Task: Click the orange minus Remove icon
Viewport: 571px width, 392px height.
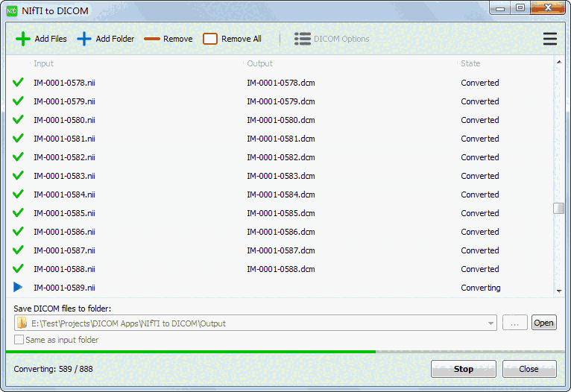Action: [152, 39]
